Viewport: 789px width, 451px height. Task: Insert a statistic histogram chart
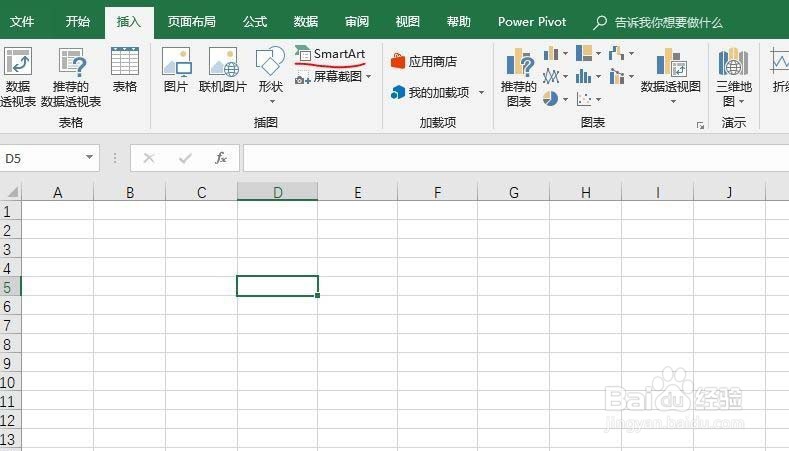(x=584, y=77)
